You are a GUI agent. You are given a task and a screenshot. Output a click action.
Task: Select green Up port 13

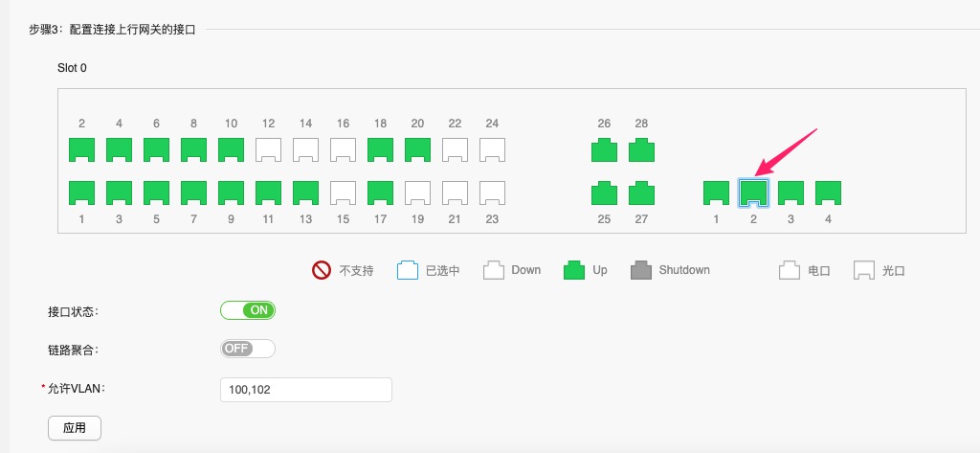point(305,193)
